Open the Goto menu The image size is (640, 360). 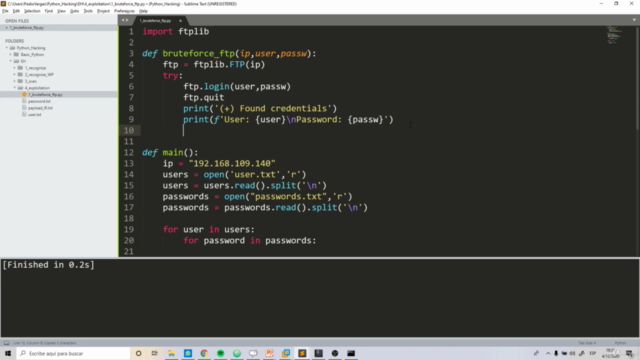tap(74, 11)
